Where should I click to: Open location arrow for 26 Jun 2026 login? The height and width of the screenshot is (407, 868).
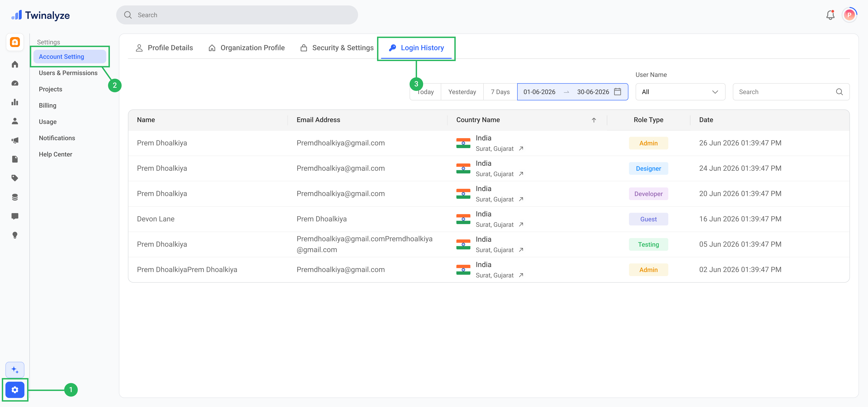point(521,149)
